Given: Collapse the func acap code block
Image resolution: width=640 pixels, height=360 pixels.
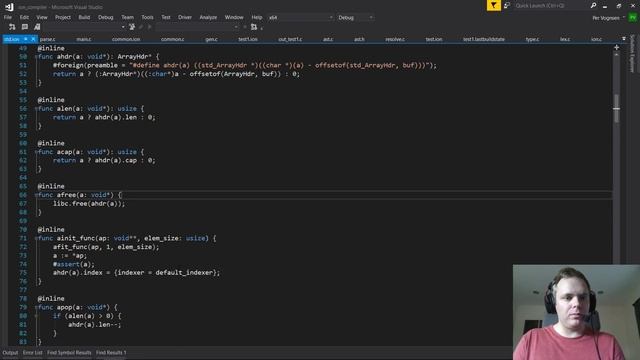Looking at the screenshot, I should coord(36,152).
